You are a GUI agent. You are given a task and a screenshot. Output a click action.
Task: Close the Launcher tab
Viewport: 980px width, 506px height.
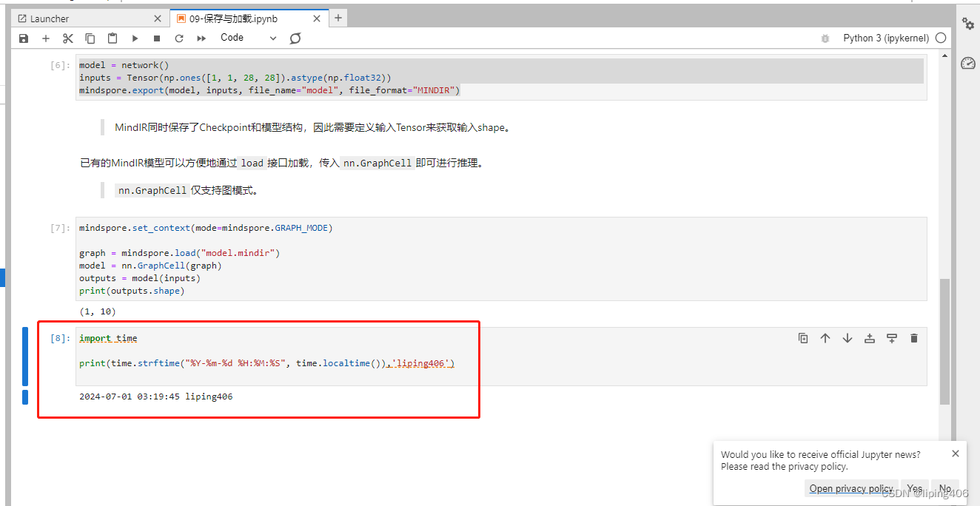click(x=158, y=18)
